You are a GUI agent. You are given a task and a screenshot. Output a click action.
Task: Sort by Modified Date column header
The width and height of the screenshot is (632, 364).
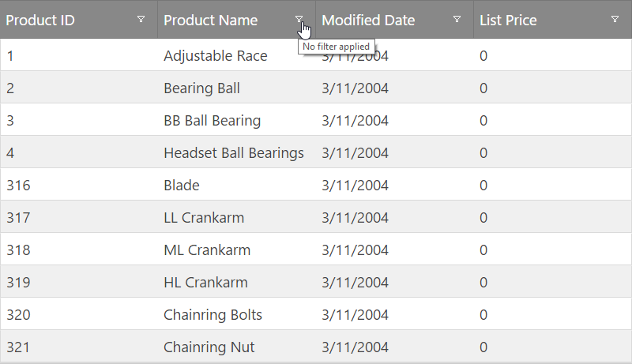[x=368, y=21]
